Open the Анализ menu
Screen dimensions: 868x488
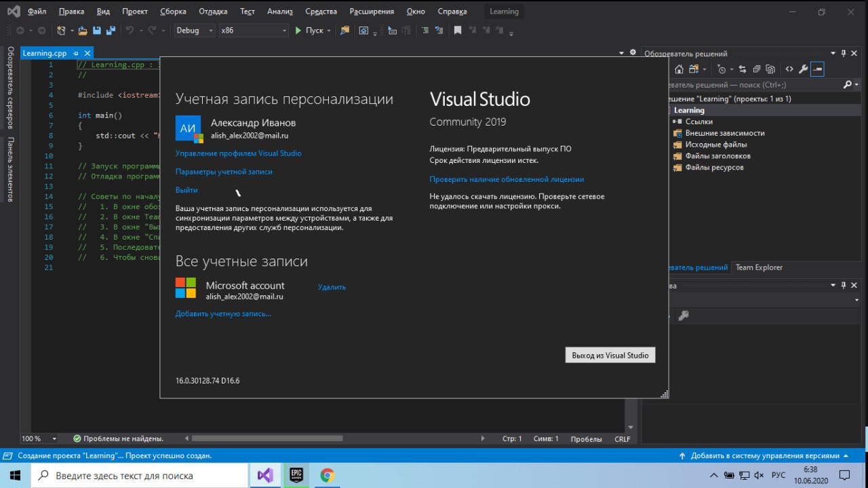280,12
